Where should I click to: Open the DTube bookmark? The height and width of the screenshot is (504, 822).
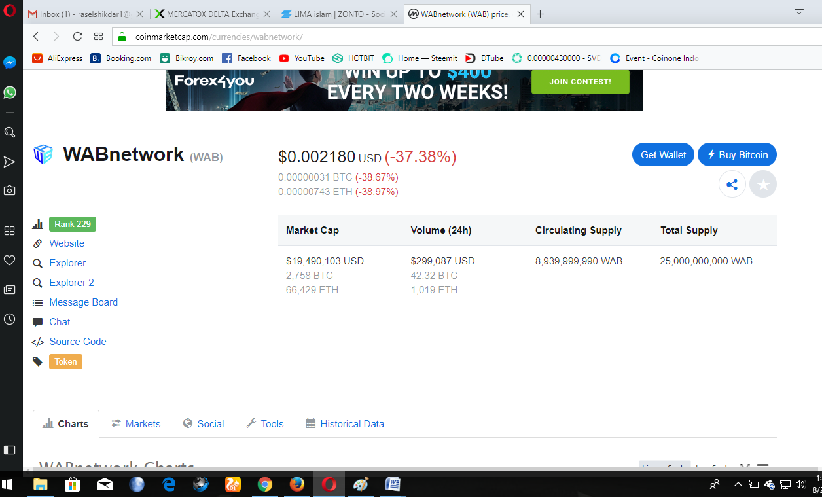click(484, 58)
